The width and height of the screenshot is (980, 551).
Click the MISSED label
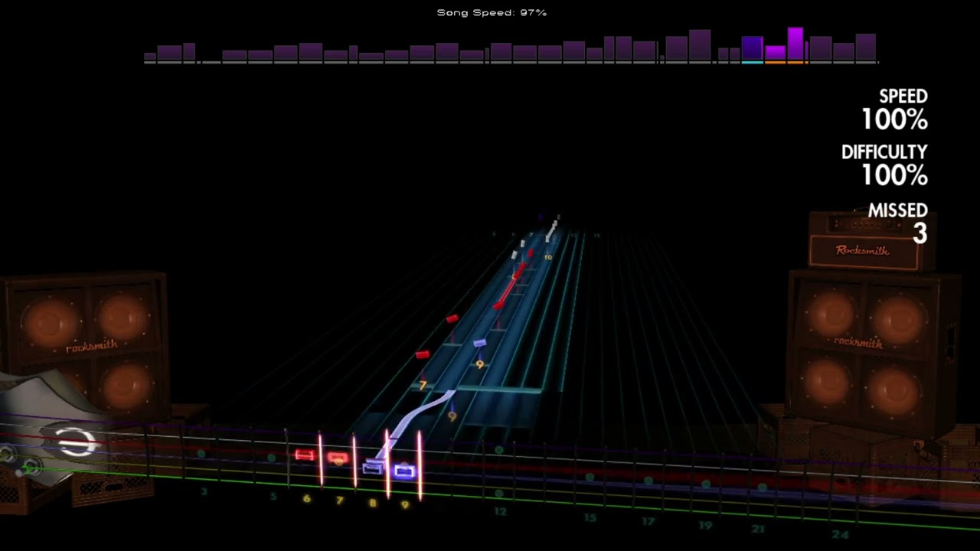897,210
